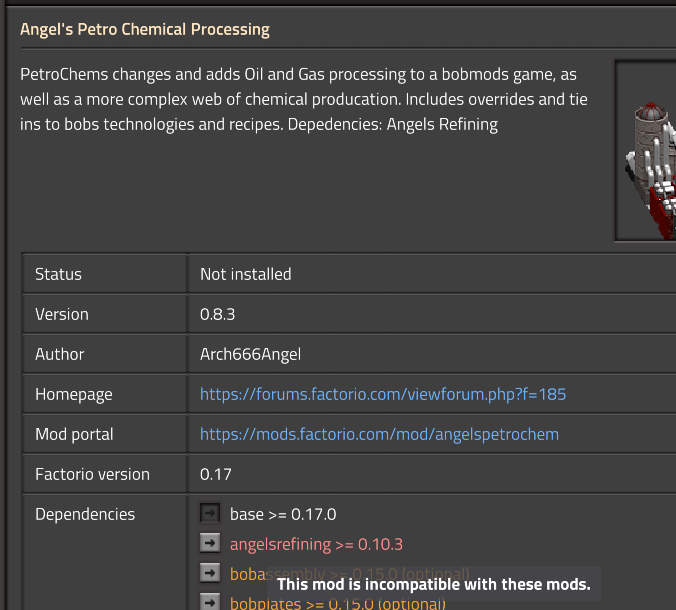Click the Factorio version row label

92,474
